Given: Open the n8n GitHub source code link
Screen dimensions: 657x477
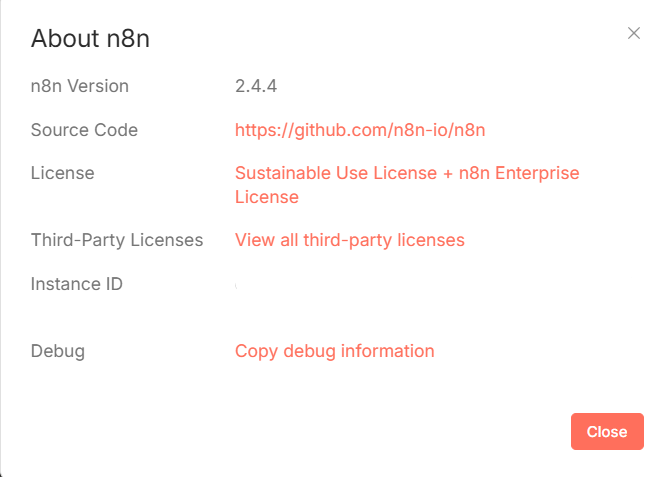Looking at the screenshot, I should point(360,130).
